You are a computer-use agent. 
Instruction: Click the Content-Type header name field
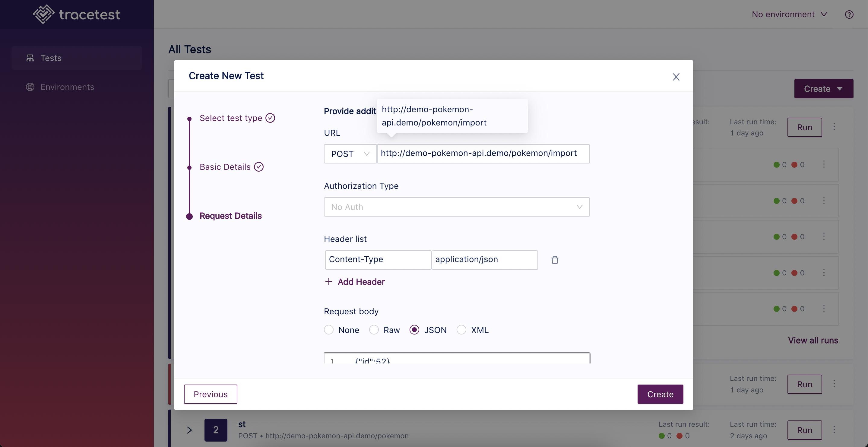378,260
